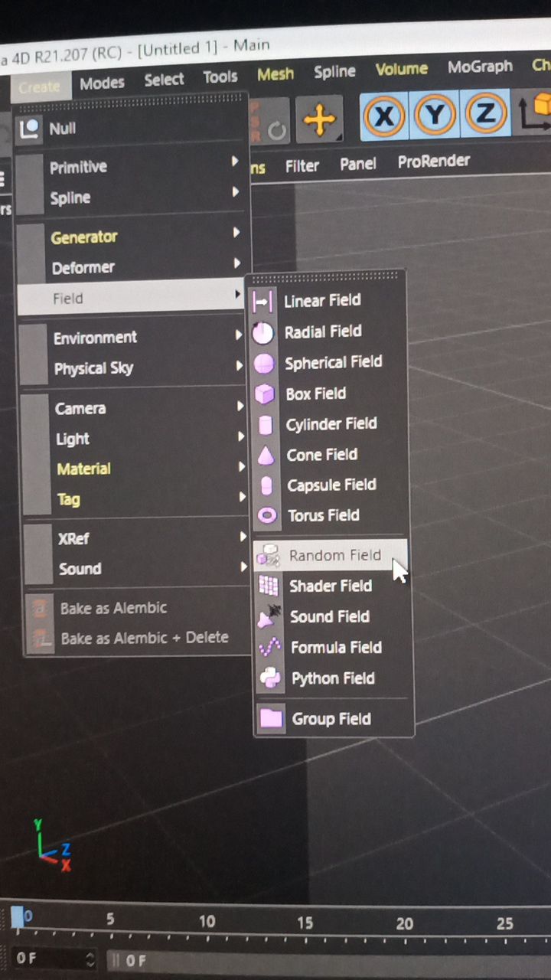Click the Python Field icon
The width and height of the screenshot is (551, 980).
point(270,678)
